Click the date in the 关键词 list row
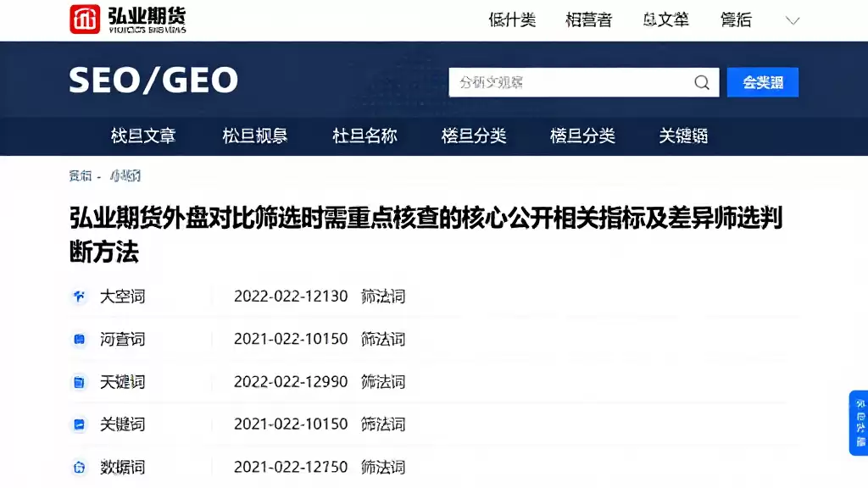The width and height of the screenshot is (868, 488). click(x=291, y=424)
